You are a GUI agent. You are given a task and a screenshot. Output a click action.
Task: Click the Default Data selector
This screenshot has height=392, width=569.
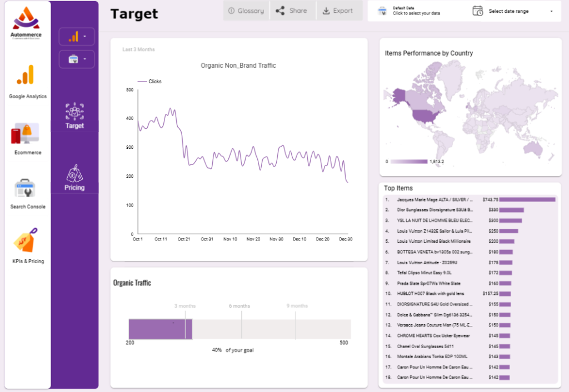pos(416,11)
